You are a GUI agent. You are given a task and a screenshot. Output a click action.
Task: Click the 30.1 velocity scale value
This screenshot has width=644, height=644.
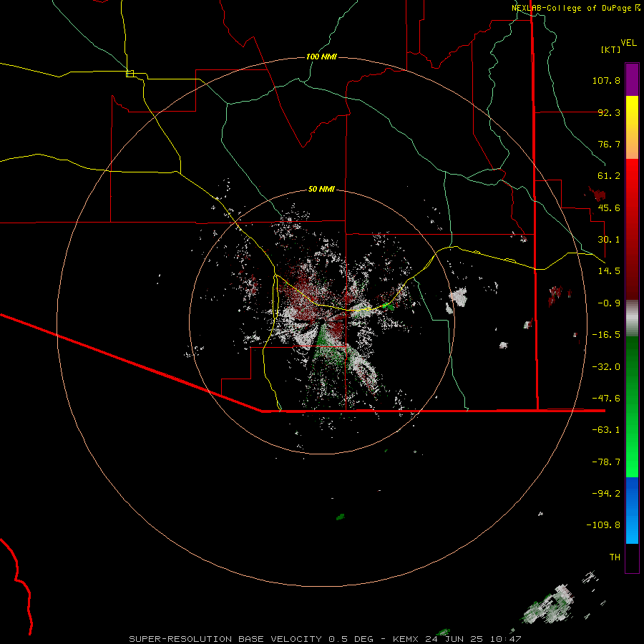tap(609, 240)
